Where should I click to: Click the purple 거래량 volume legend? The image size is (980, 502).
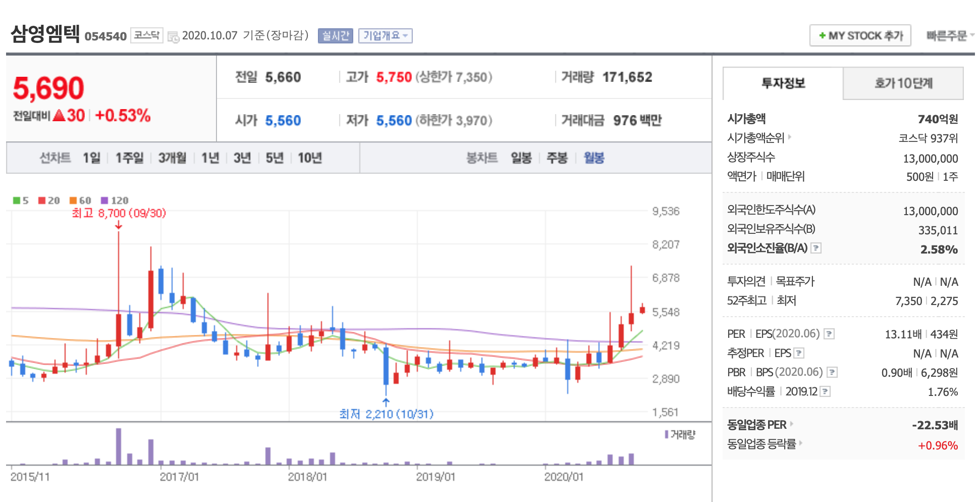pos(680,434)
